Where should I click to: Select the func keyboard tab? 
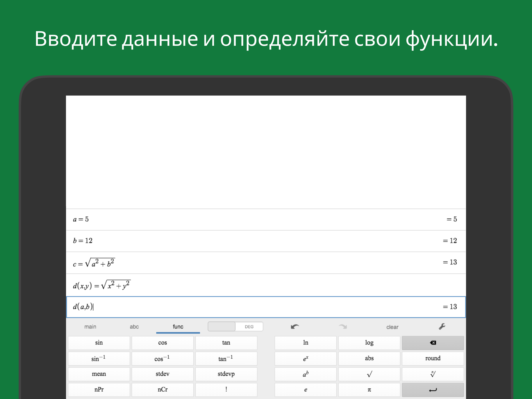(x=178, y=327)
